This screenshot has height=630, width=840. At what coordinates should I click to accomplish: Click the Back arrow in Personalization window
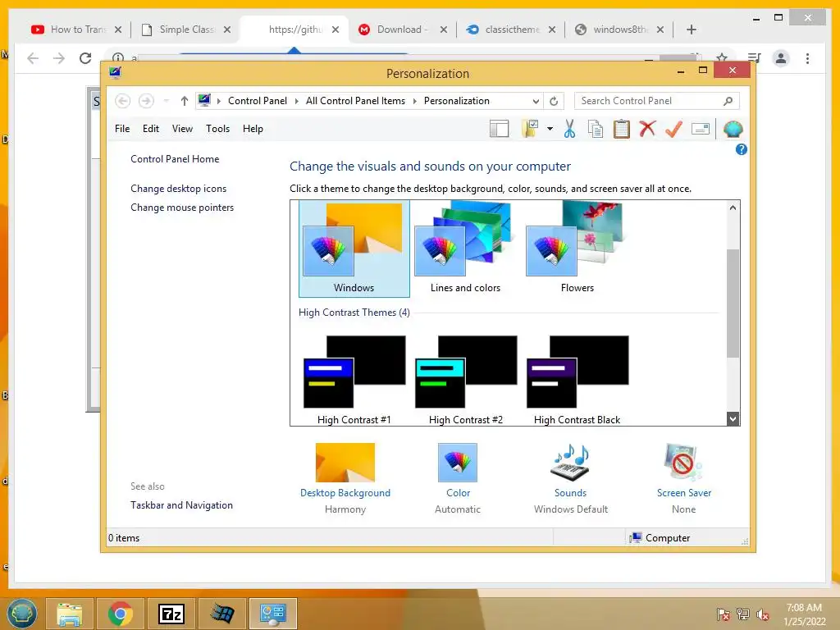[123, 101]
